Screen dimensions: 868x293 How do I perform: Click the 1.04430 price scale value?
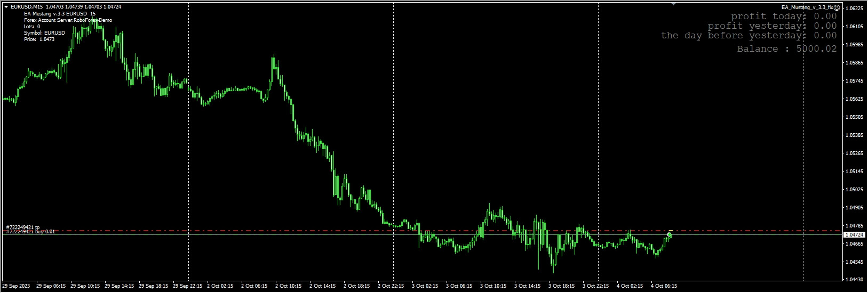(855, 280)
